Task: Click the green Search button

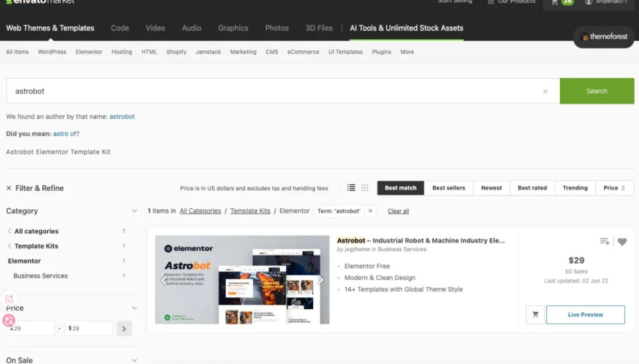Action: [x=597, y=91]
